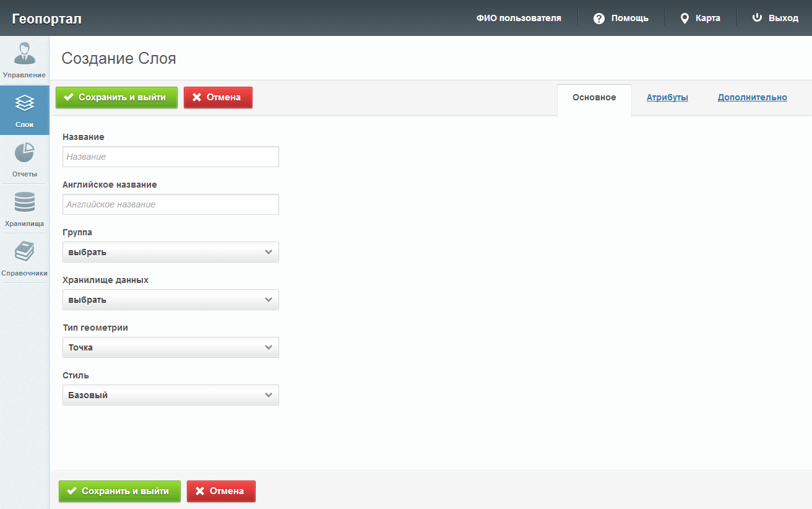Screen dimensions: 812x509
Task: Expand the Группа dropdown
Action: (x=170, y=252)
